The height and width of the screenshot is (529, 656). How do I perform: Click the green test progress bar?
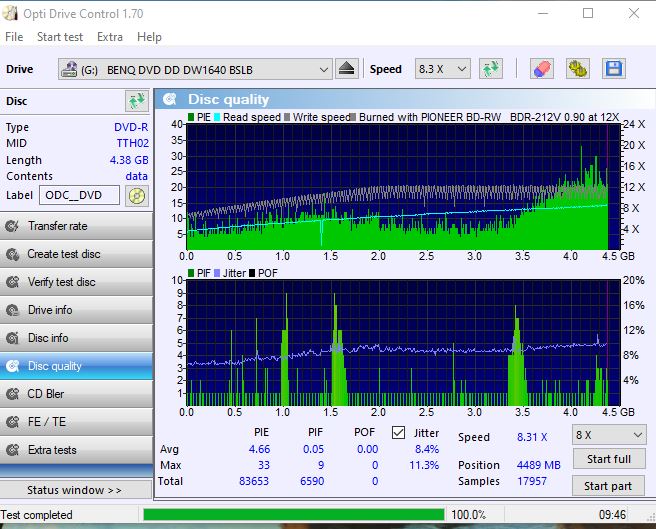pyautogui.click(x=293, y=515)
